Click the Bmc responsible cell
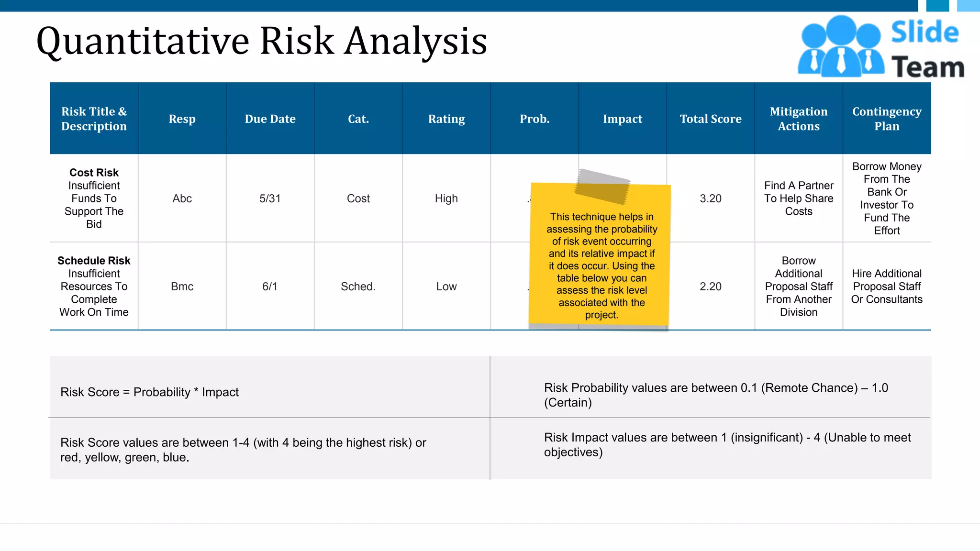The width and height of the screenshot is (980, 551). coord(182,286)
